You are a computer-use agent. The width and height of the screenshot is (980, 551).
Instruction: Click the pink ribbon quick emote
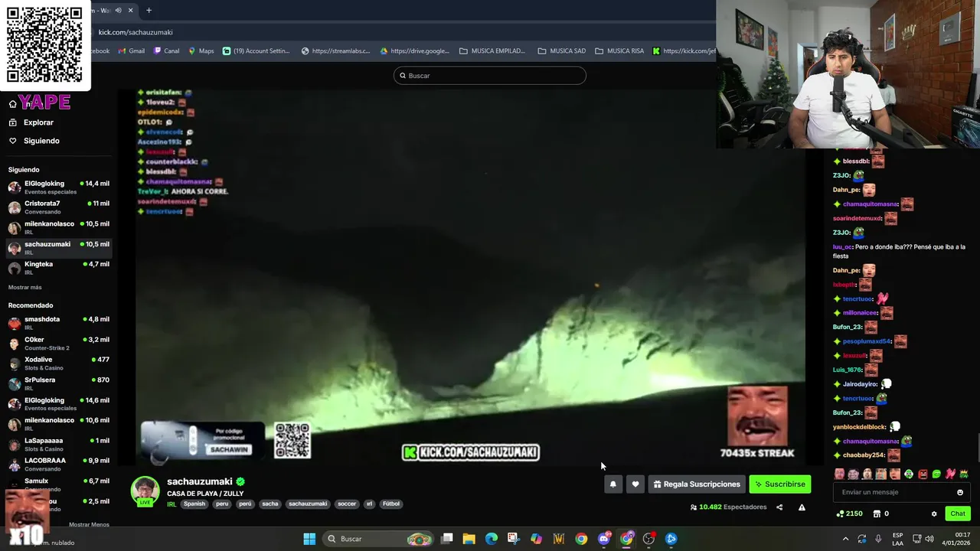[950, 474]
